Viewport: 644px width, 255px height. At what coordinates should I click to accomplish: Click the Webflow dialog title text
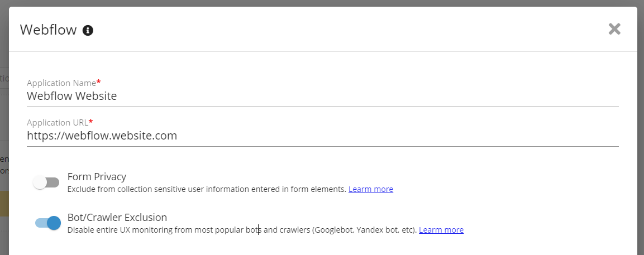[x=48, y=30]
